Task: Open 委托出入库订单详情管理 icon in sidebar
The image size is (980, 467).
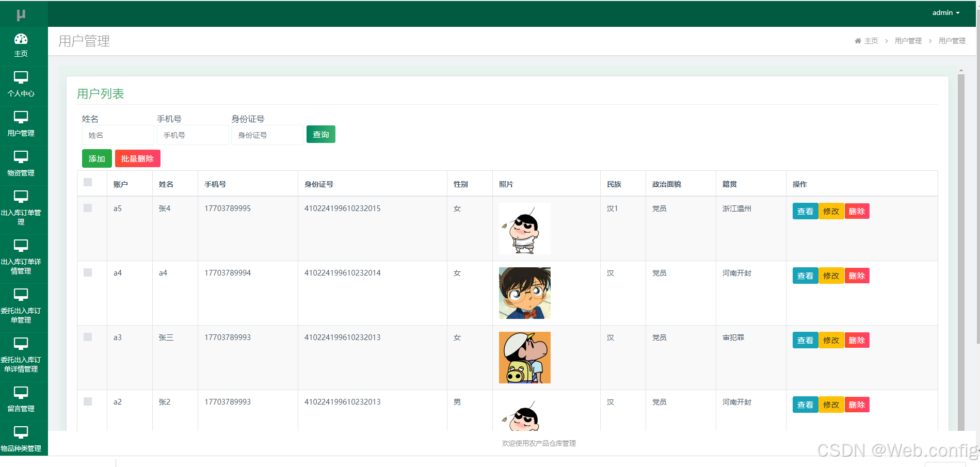Action: [21, 344]
